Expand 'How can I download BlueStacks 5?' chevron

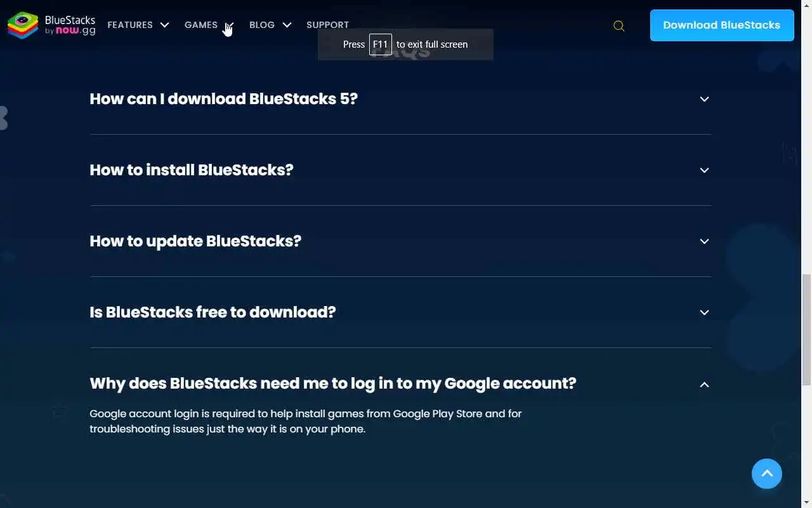[704, 99]
